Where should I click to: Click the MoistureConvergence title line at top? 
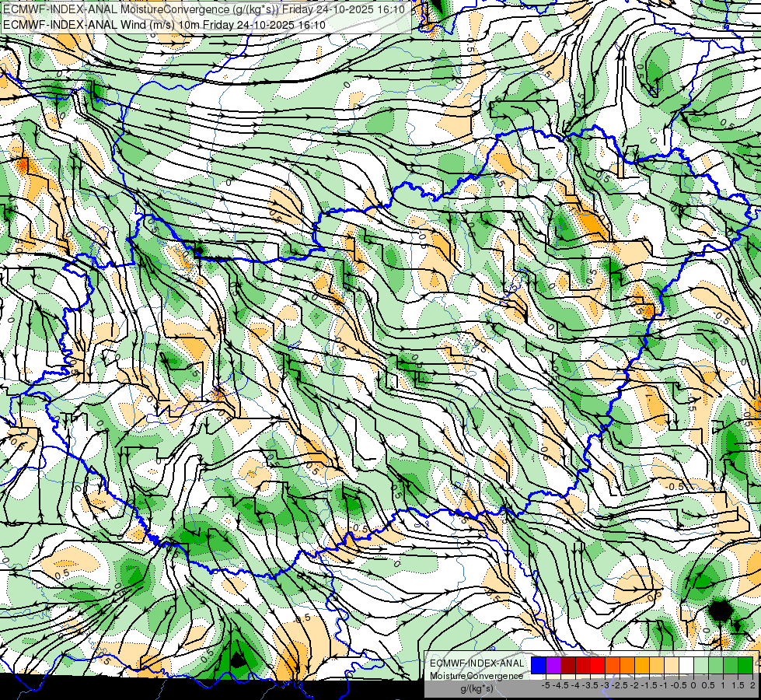pos(204,9)
